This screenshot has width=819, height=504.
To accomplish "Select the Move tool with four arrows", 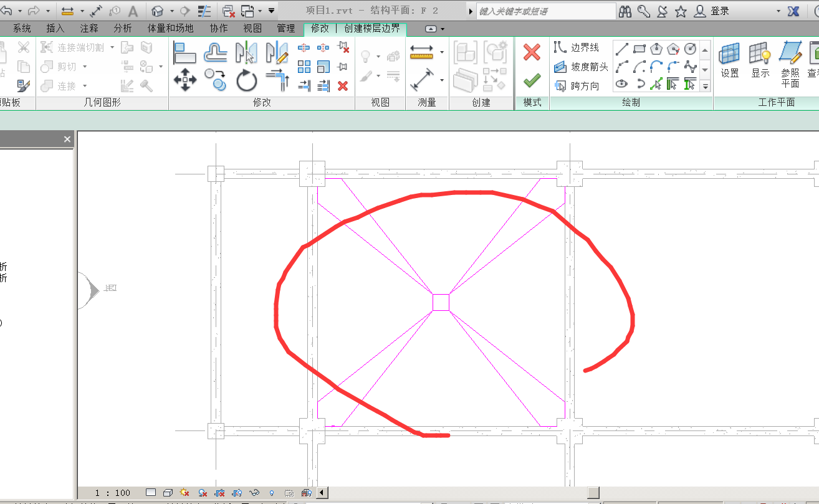I will [x=184, y=80].
